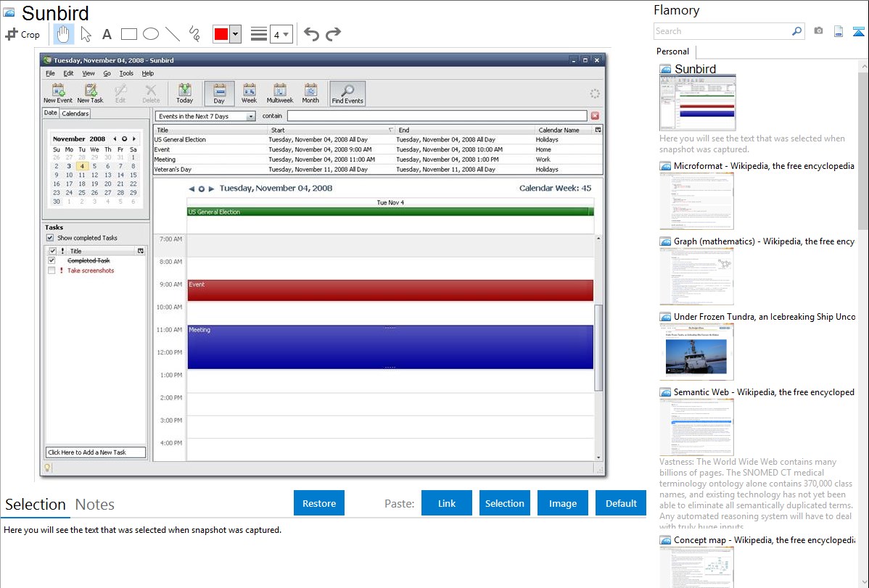This screenshot has height=588, width=869.
Task: Toggle Show completed Tasks checkbox
Action: [x=50, y=238]
